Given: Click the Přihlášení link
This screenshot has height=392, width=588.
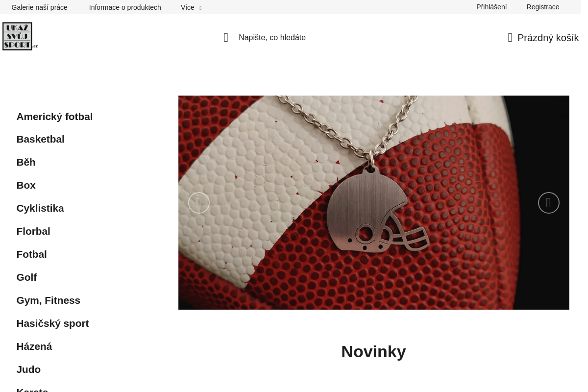Looking at the screenshot, I should click(x=491, y=7).
